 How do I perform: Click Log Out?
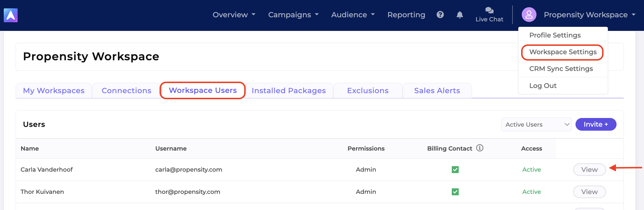point(543,86)
